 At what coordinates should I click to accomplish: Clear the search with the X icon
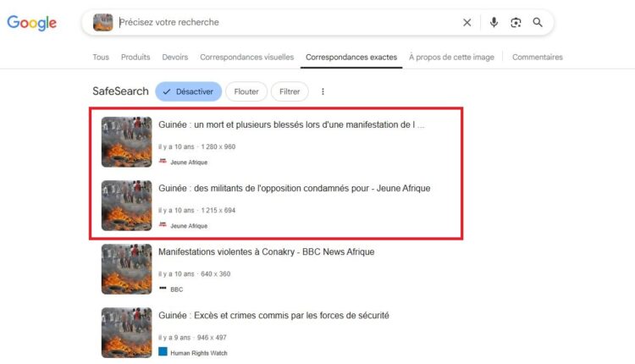(467, 22)
